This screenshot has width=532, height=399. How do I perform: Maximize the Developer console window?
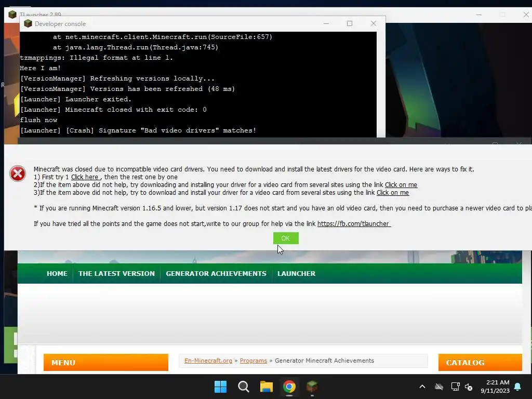coord(350,23)
